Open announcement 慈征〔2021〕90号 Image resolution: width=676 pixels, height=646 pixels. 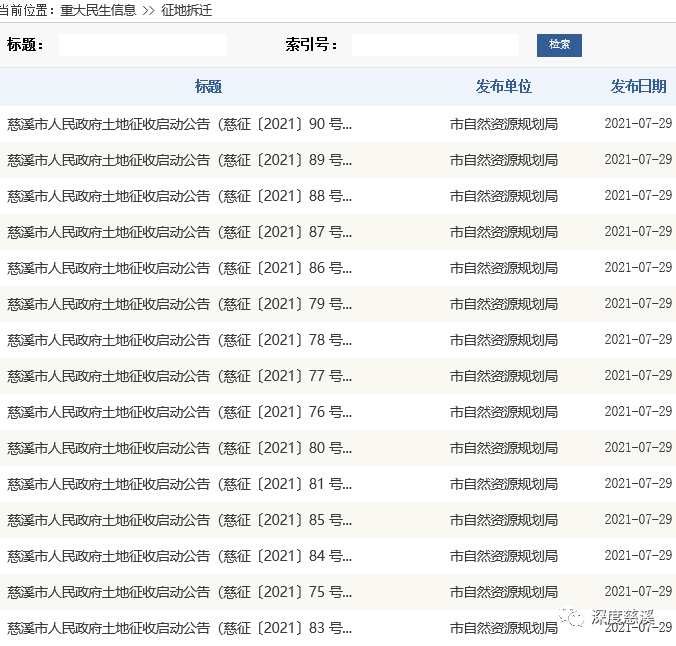point(179,124)
